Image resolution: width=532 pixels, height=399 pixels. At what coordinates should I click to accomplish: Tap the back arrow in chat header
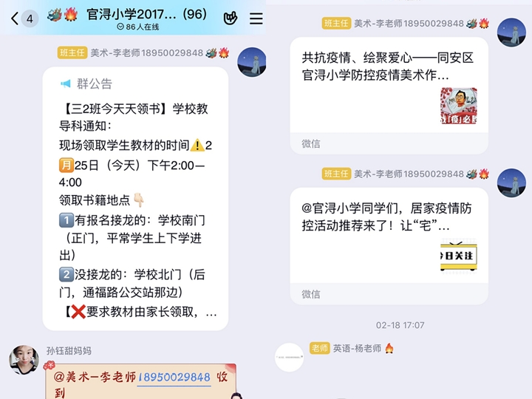[14, 18]
